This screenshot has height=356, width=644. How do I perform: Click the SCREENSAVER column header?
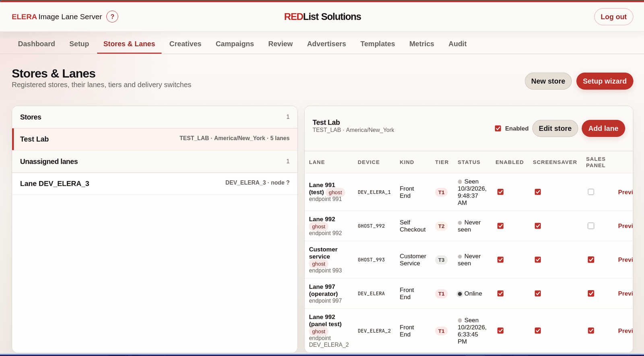click(x=555, y=162)
